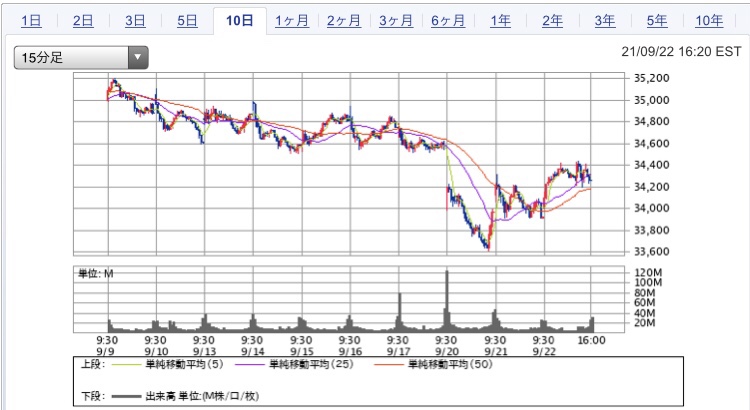Click the 60M volume axis label
The image size is (750, 410).
click(x=644, y=302)
